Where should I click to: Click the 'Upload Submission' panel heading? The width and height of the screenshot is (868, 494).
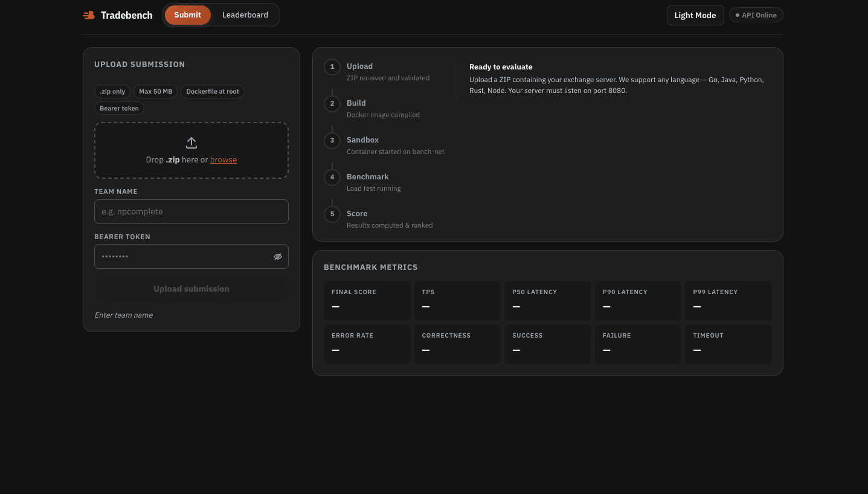(x=140, y=65)
